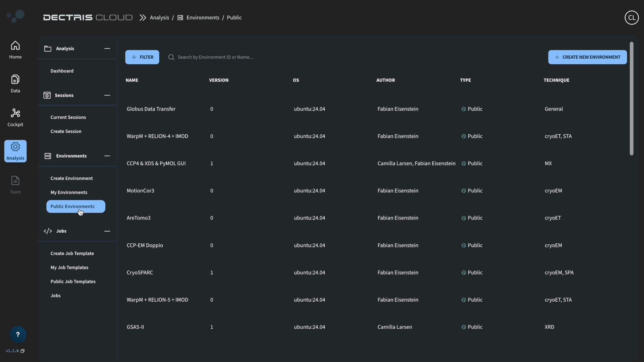The height and width of the screenshot is (362, 644).
Task: Click the Sessions panel icon
Action: point(47,96)
